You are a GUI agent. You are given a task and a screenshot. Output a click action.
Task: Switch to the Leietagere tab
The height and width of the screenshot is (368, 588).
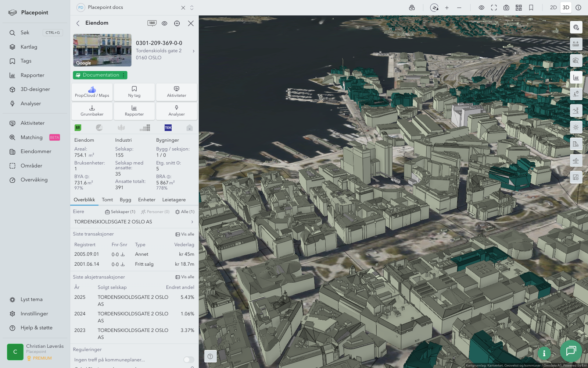click(174, 200)
